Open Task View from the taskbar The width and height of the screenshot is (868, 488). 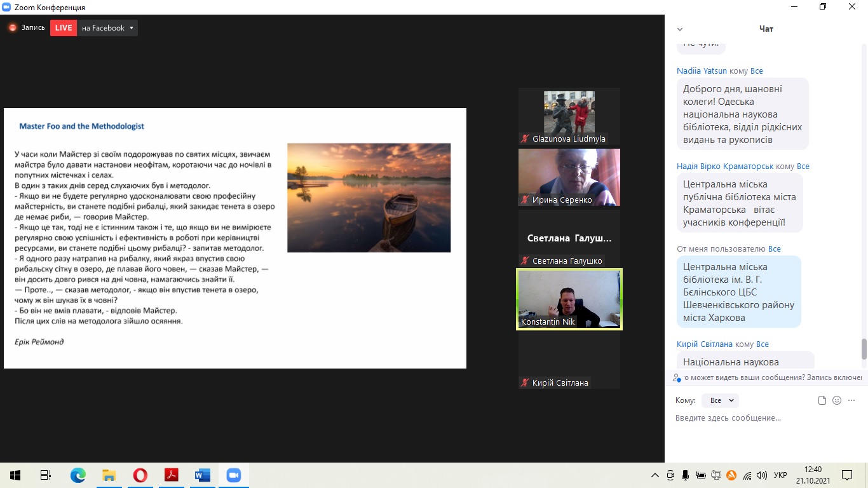[x=46, y=475]
